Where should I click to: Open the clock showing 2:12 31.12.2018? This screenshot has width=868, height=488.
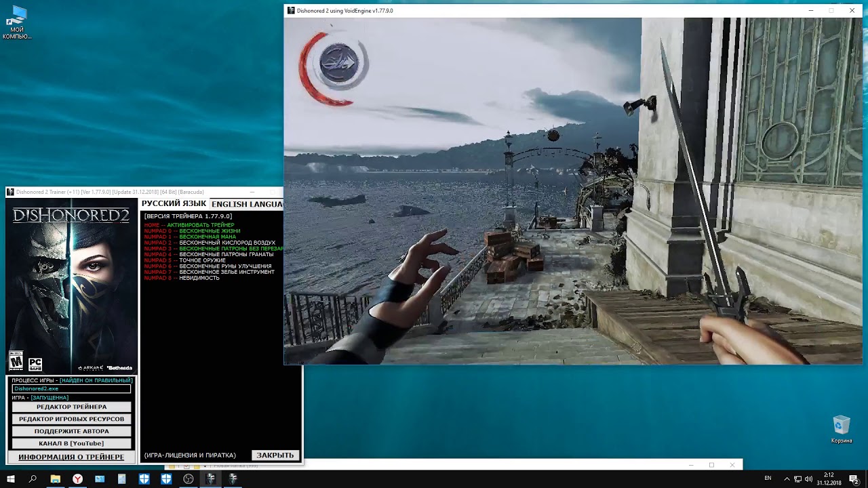coord(829,479)
